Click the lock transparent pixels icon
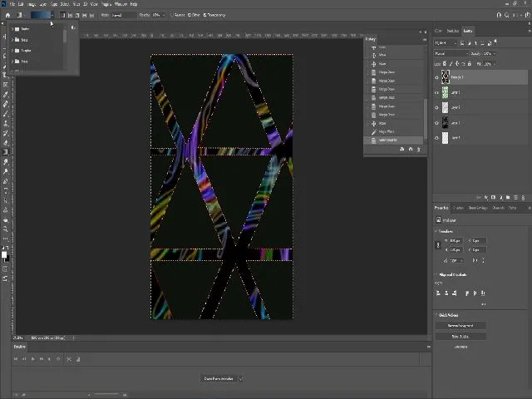Screen dimensions: 532x399 445,64
